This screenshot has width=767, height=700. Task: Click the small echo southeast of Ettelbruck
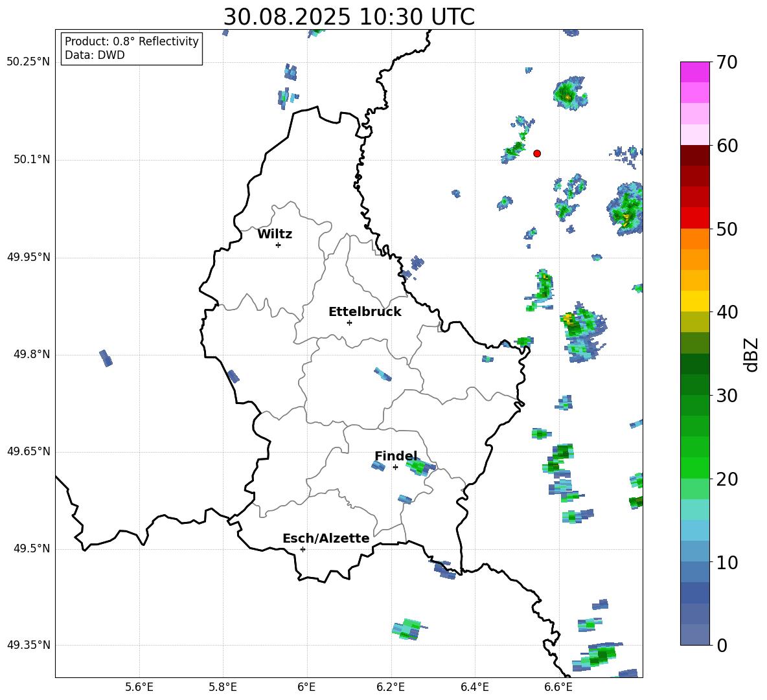tap(382, 374)
